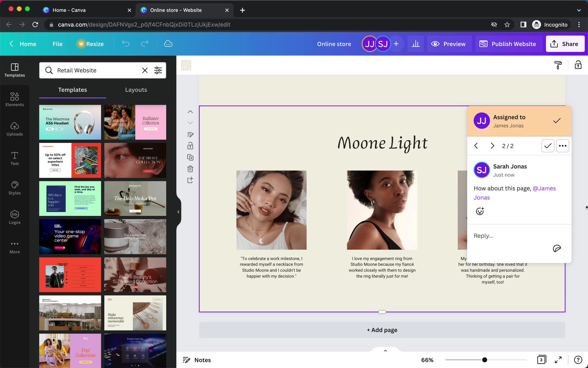588x368 pixels.
Task: Toggle the assigned task checkmark for James Jonas
Action: 557,121
